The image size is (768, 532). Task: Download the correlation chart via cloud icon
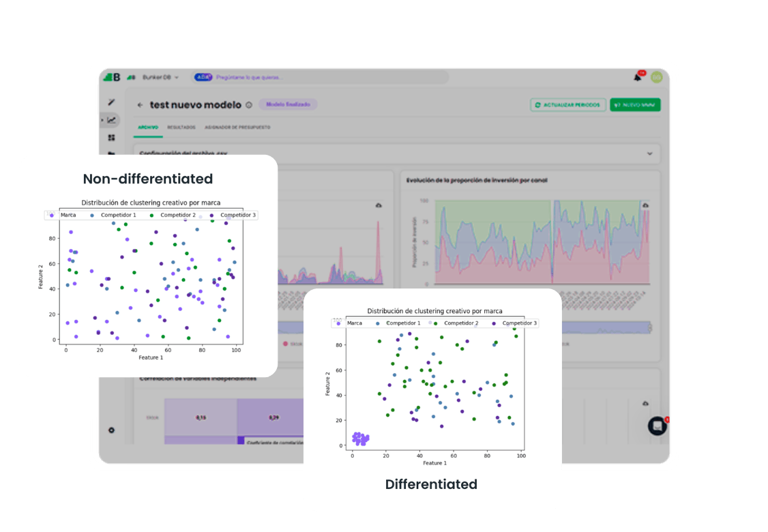pyautogui.click(x=645, y=403)
